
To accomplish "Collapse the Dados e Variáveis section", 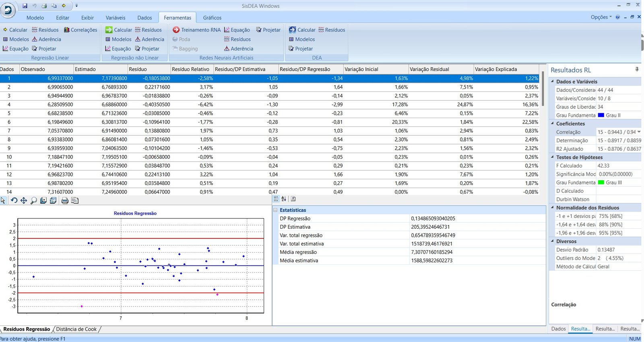I will pos(553,81).
